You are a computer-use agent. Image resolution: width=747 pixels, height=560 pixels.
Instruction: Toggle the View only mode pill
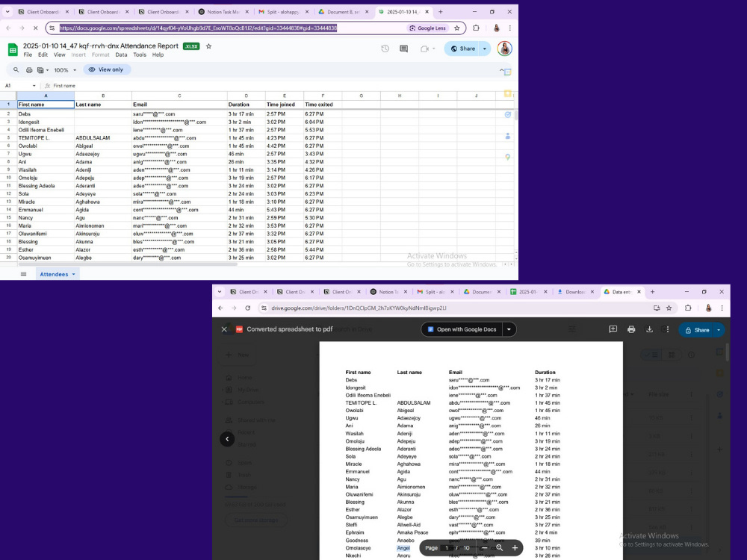coord(107,69)
